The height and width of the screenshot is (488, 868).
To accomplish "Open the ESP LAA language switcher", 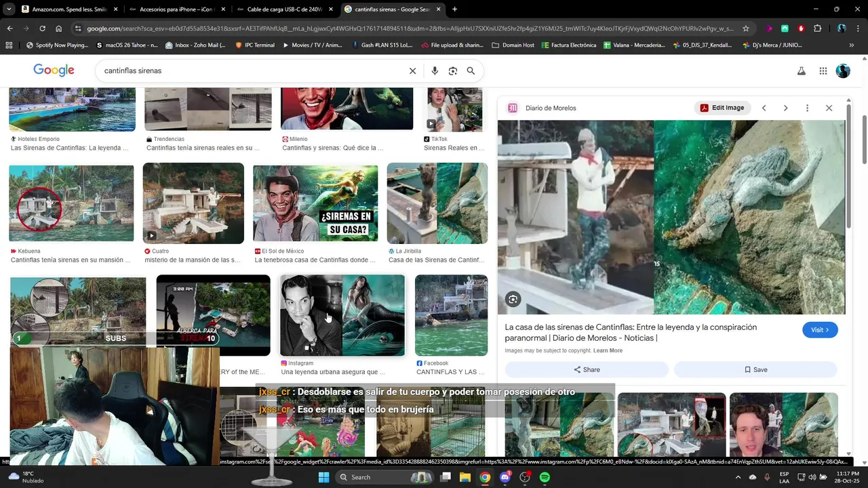I will 784,477.
